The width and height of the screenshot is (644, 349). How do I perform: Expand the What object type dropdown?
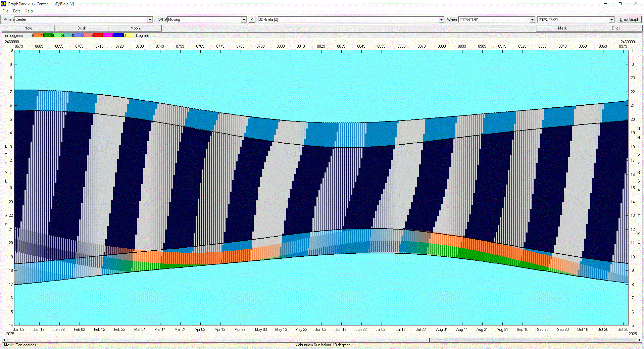click(244, 20)
